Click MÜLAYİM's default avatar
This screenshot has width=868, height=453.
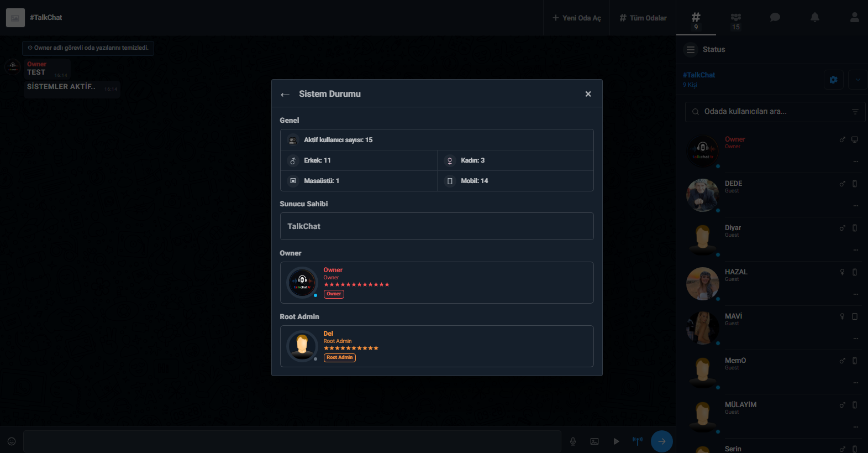tap(703, 416)
